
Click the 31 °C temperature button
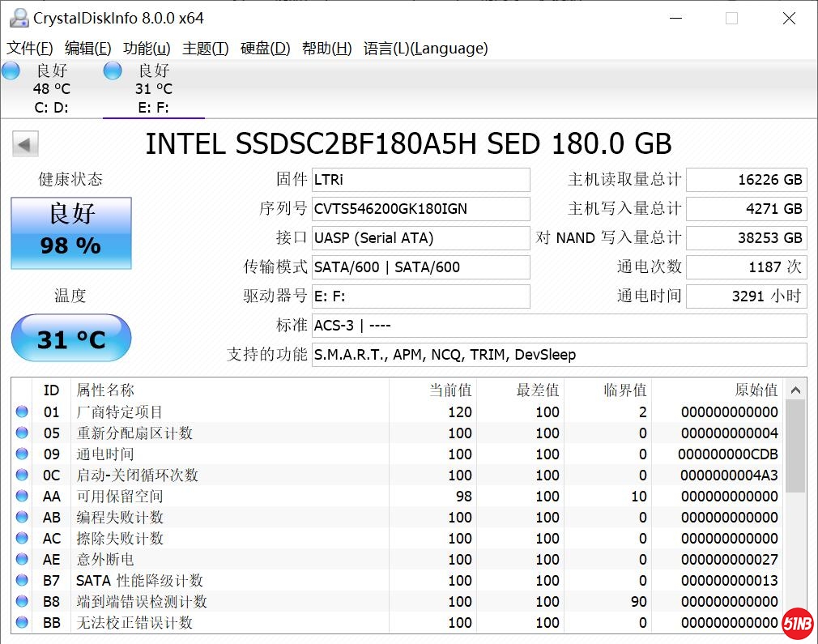tap(71, 339)
